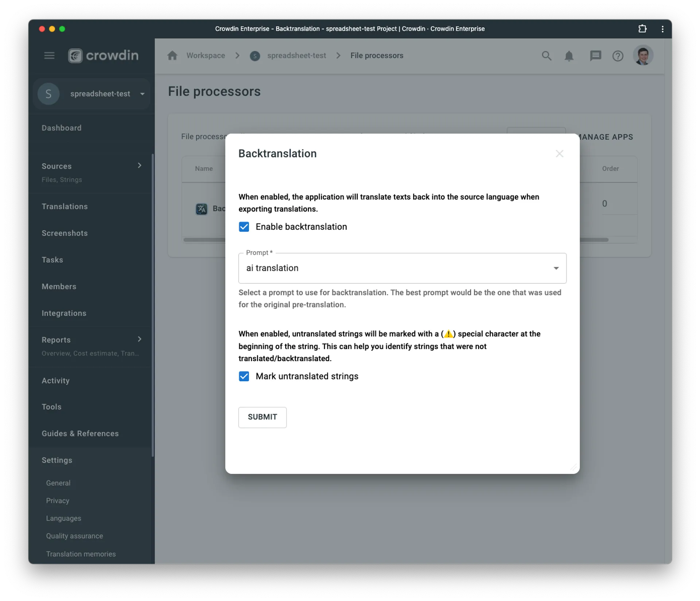700x601 pixels.
Task: Open Workspace breadcrumb link
Action: click(x=206, y=56)
